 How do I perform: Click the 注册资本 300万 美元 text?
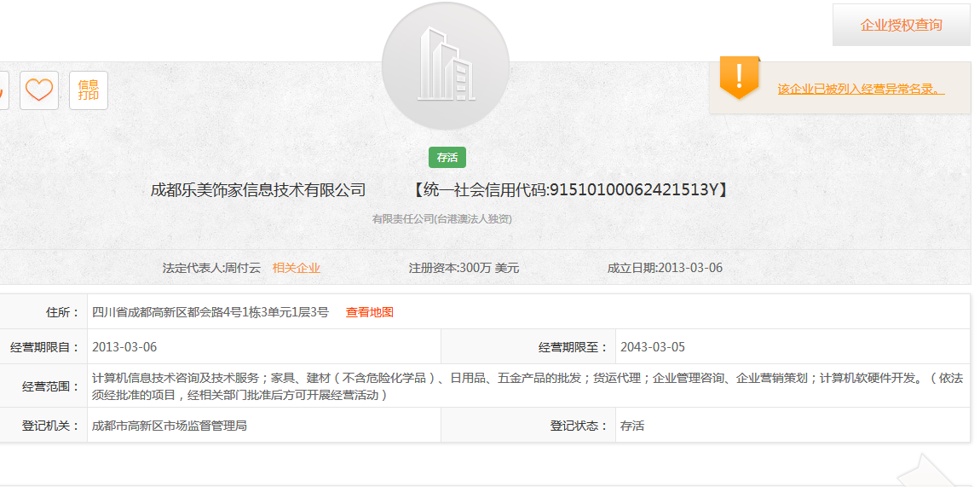[x=464, y=268]
